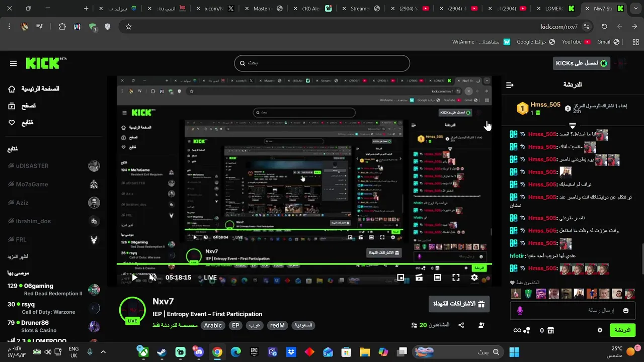The image size is (644, 362).
Task: Enter fullscreen in video player
Action: coord(456,278)
